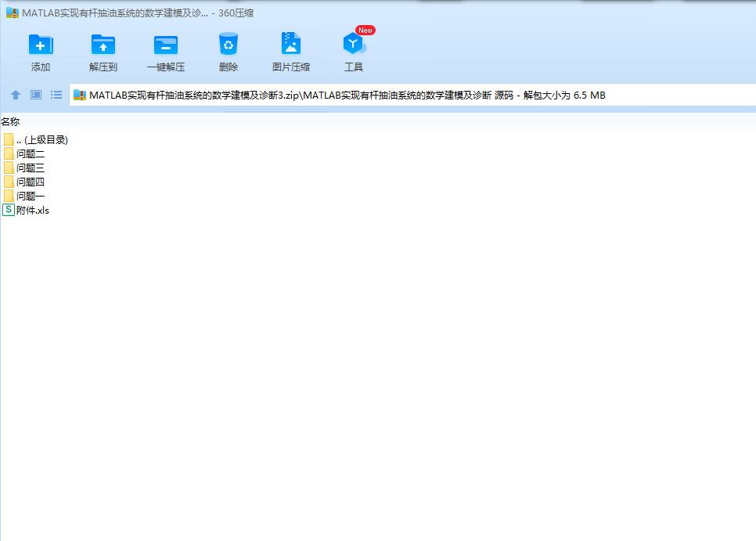The height and width of the screenshot is (541, 756).
Task: Click the 添加 (Add) toolbar icon
Action: coord(41,45)
